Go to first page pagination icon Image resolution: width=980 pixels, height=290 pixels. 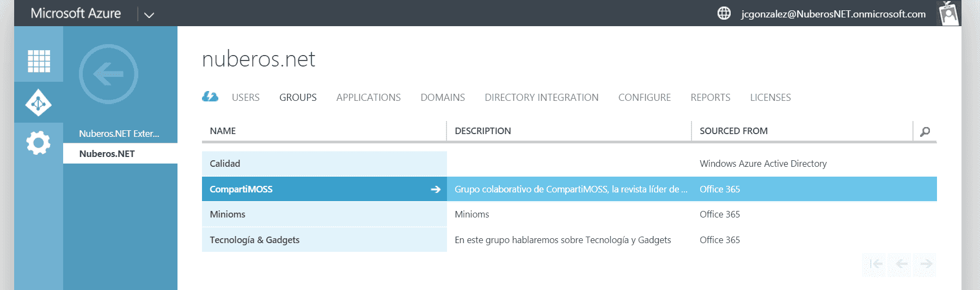[876, 264]
